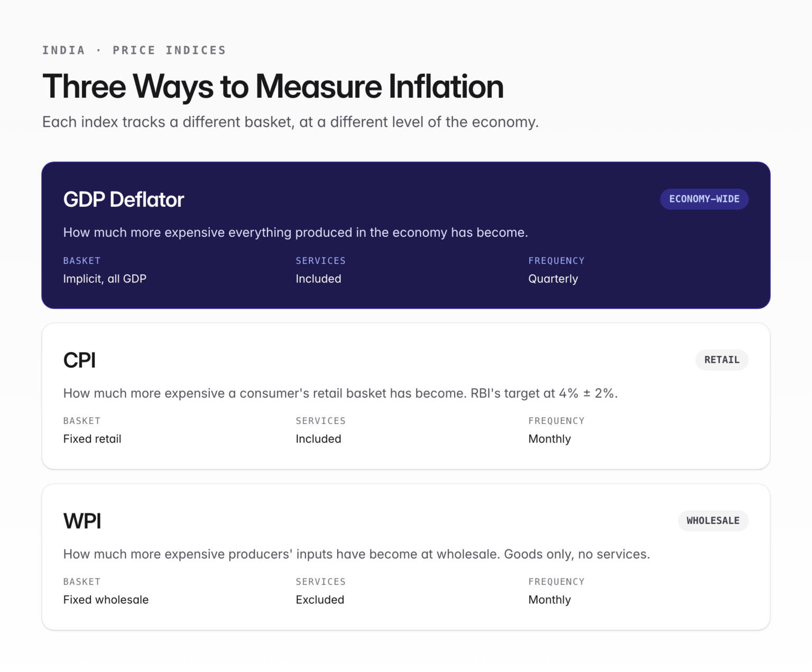Click 'Included' services value in CPI card

(x=318, y=439)
